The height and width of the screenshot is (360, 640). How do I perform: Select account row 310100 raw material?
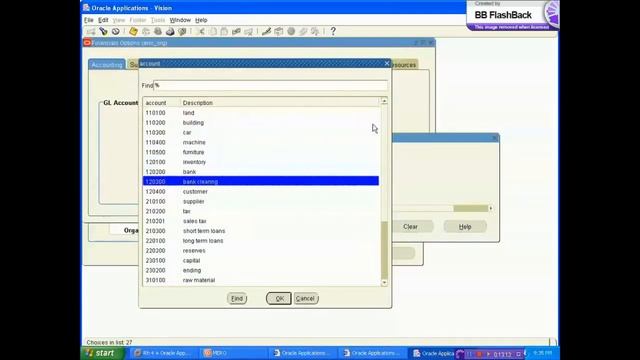click(x=261, y=280)
